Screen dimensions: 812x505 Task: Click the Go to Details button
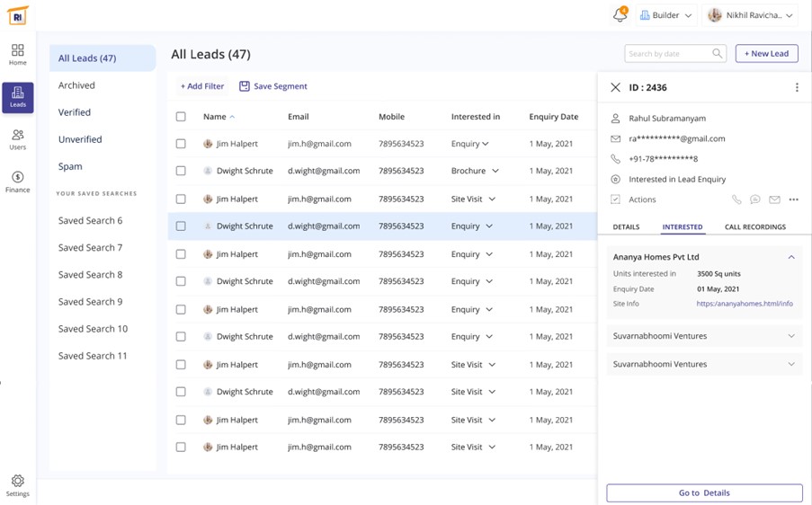[x=704, y=493]
